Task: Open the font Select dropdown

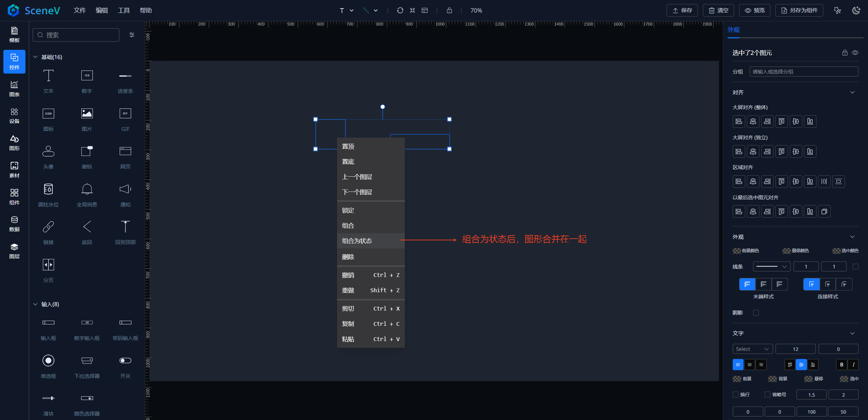Action: pyautogui.click(x=752, y=349)
